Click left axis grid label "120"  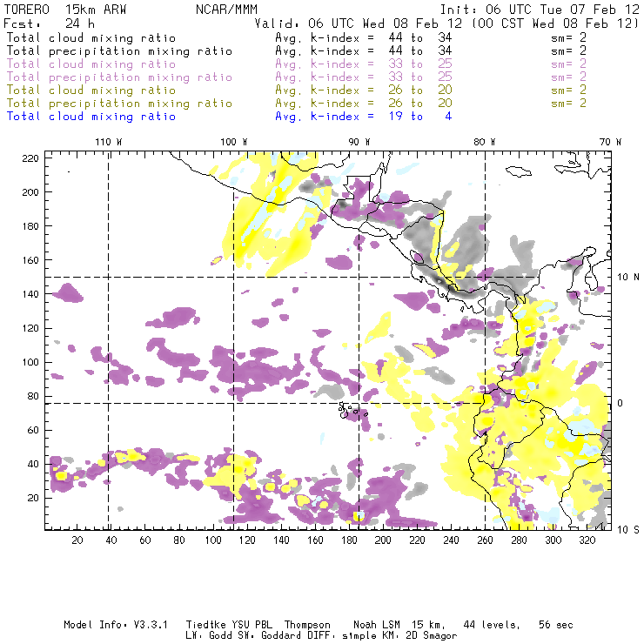30,328
